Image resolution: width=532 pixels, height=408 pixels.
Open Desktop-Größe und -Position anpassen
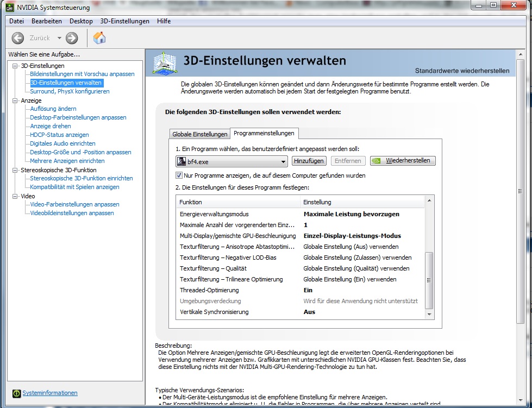pos(80,152)
